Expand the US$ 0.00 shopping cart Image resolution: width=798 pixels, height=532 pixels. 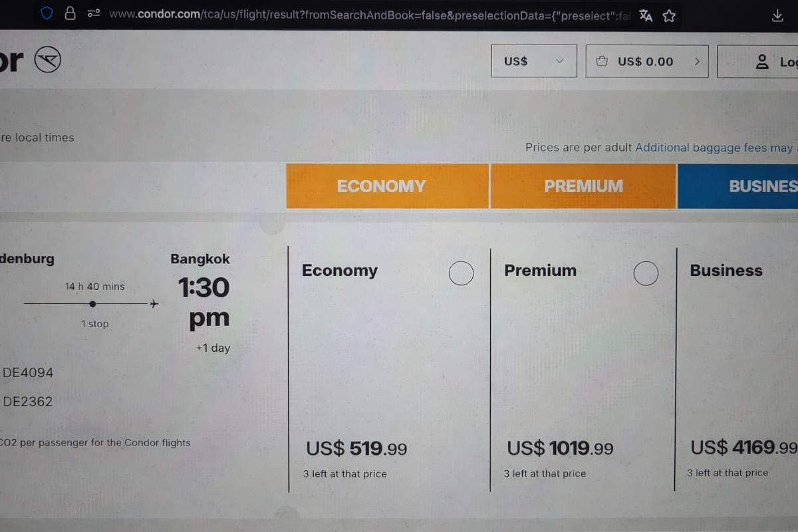tap(646, 61)
